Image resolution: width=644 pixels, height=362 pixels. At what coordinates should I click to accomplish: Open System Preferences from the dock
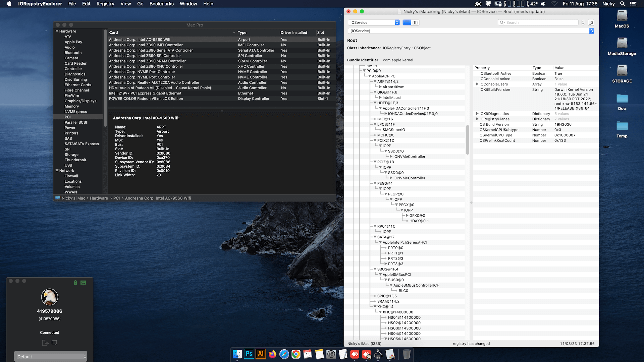[x=331, y=354]
